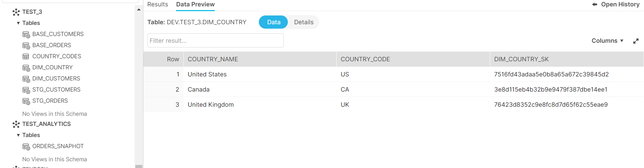
Task: Click the Filter result input field
Action: 215,41
